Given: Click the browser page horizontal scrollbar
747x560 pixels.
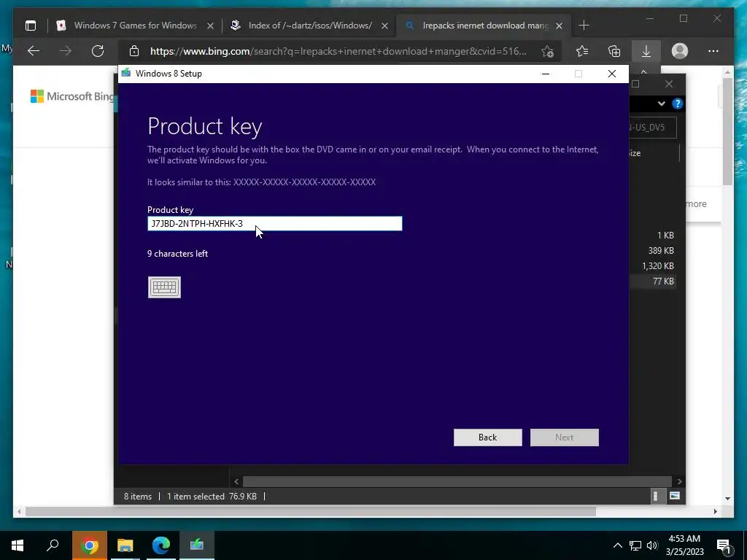Looking at the screenshot, I should coord(311,511).
